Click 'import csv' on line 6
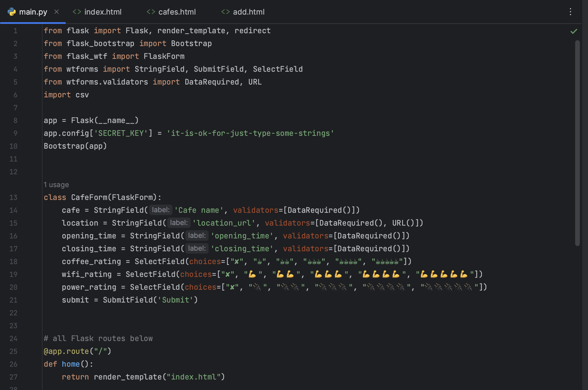Viewport: 588px width, 390px height. [x=66, y=95]
